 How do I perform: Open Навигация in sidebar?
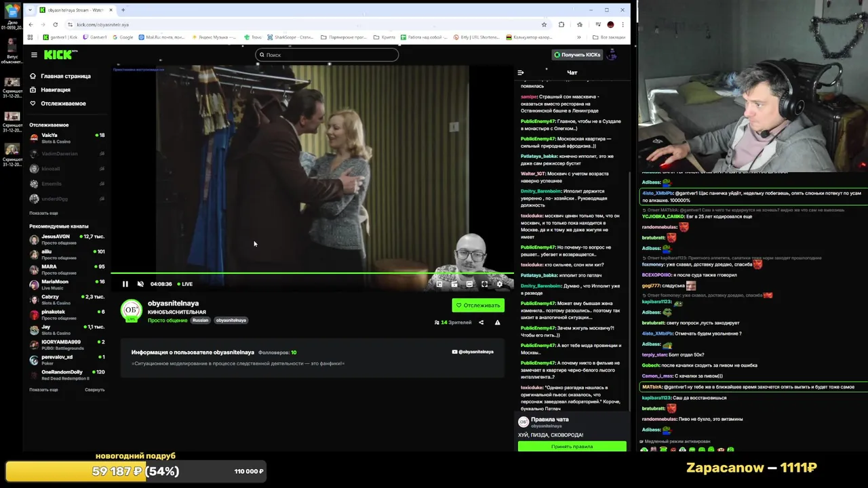click(x=50, y=89)
